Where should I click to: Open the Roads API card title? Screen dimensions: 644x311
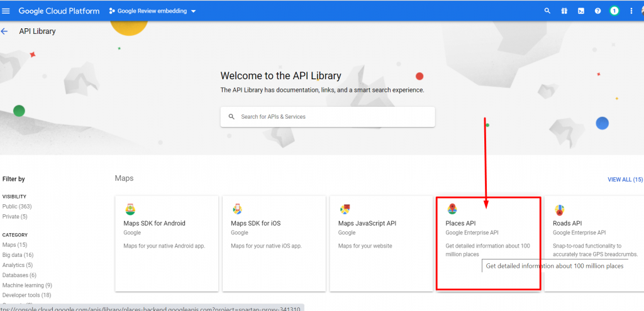click(x=567, y=224)
